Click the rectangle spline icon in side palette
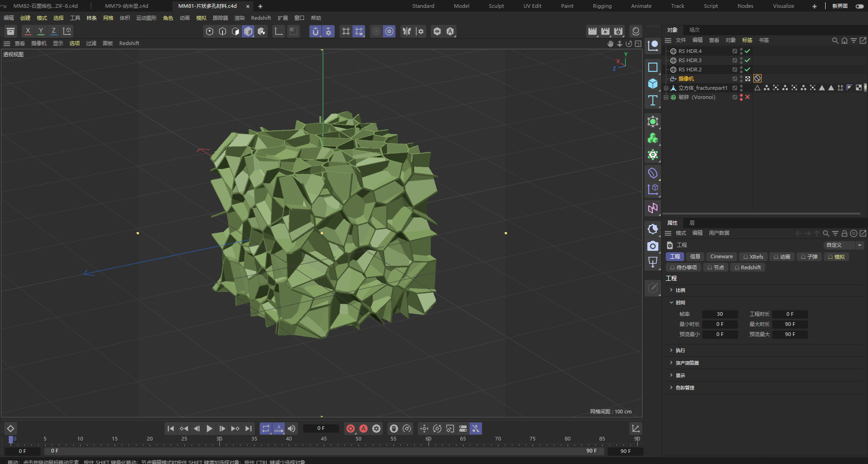 [653, 67]
